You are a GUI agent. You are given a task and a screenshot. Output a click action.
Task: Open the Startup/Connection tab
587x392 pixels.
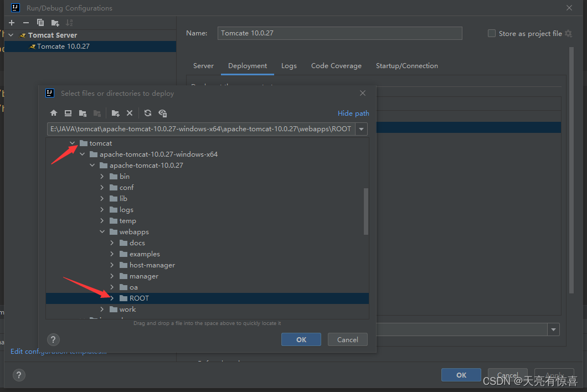click(406, 66)
